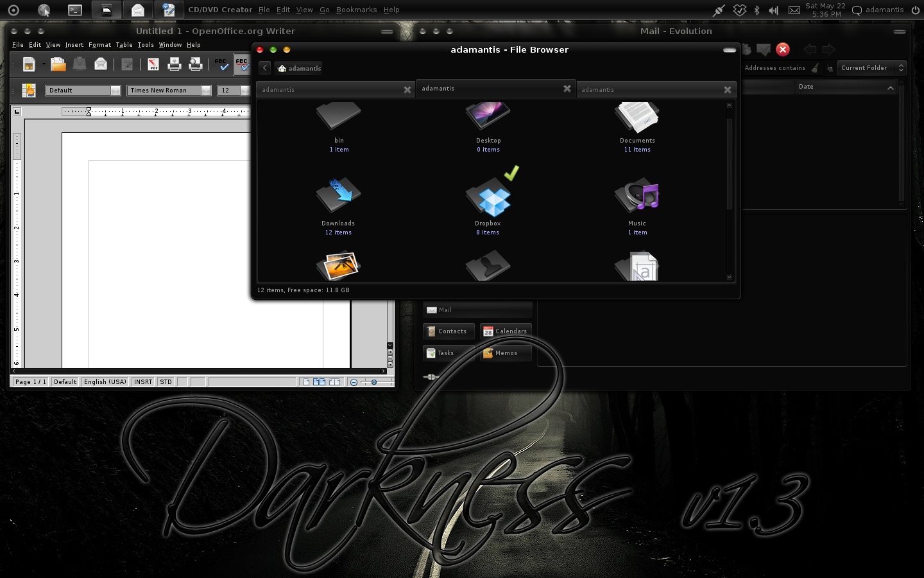Open Format menu in Writer

[99, 45]
